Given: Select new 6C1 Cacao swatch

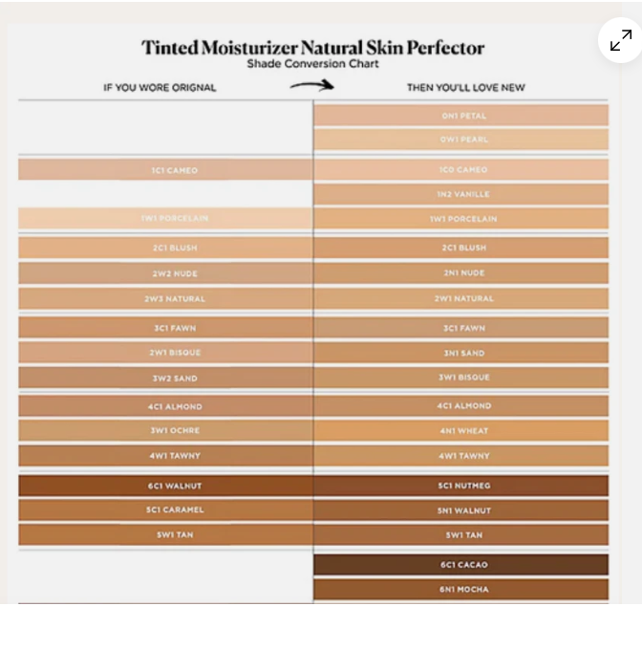Looking at the screenshot, I should [460, 564].
